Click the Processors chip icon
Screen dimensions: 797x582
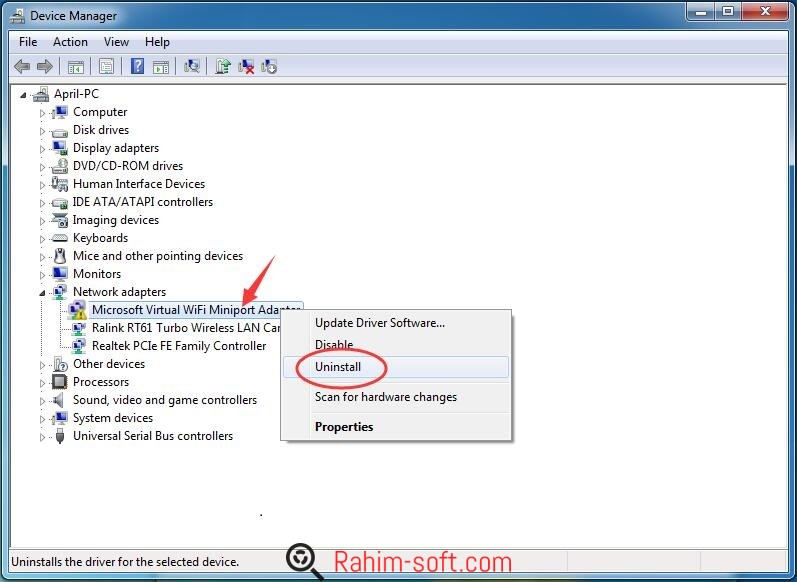59,382
